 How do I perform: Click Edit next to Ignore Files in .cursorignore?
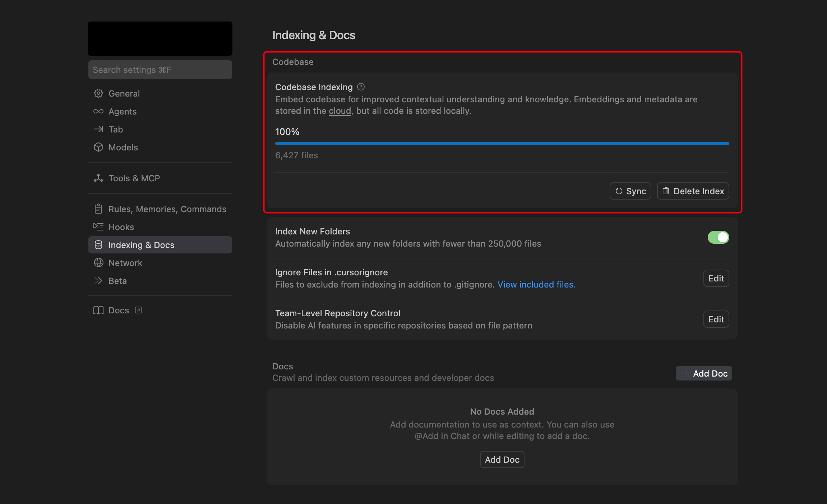click(x=716, y=278)
